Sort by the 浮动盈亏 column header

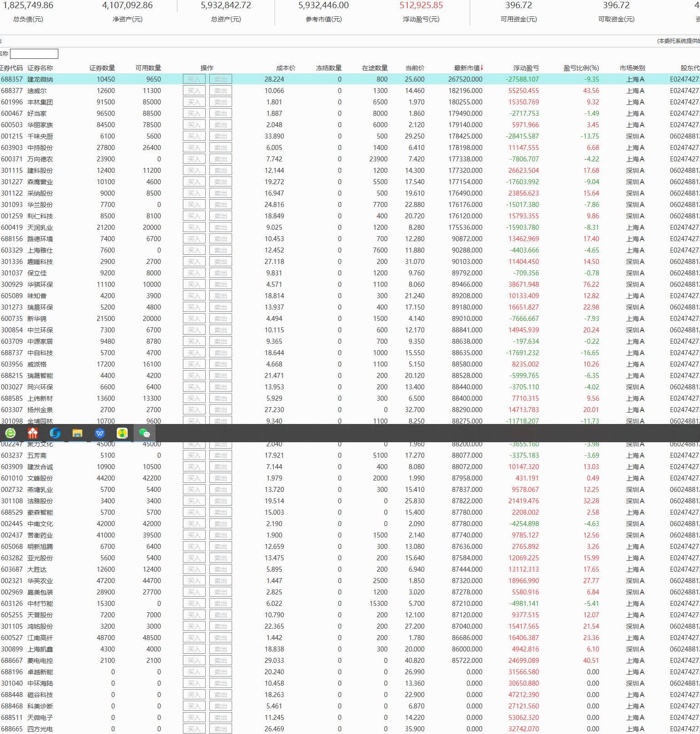(x=526, y=68)
